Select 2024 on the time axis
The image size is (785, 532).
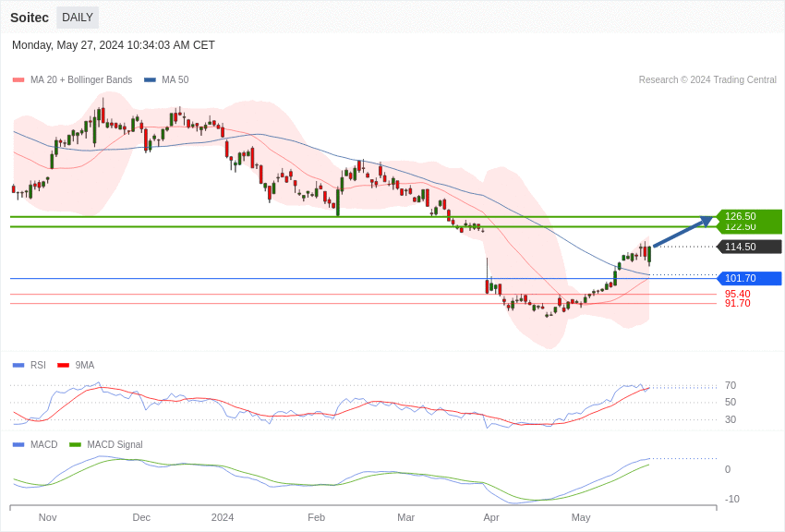tap(223, 517)
